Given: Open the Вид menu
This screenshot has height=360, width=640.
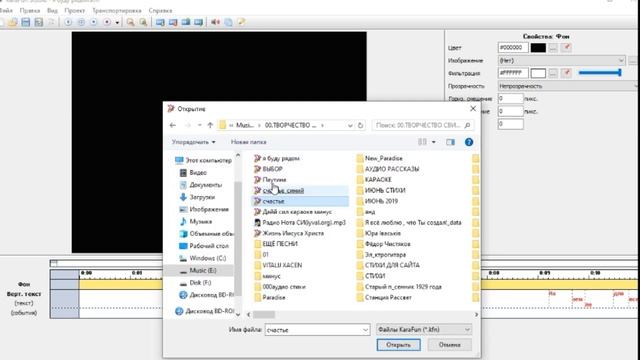Looking at the screenshot, I should pos(52,10).
